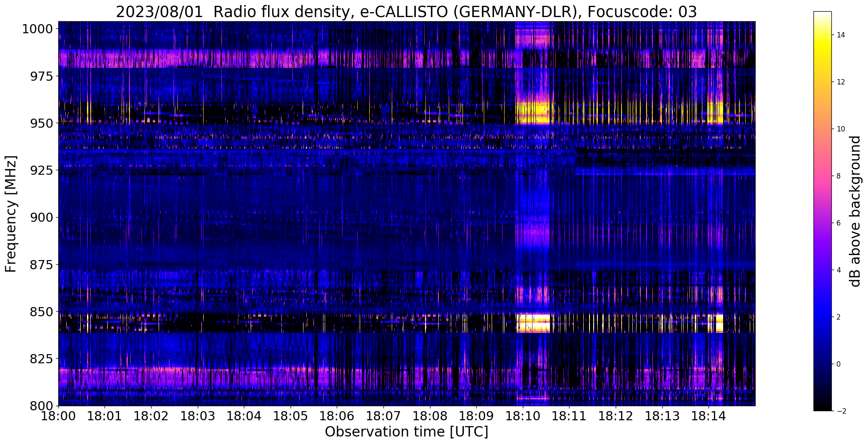Click the 18:06 time tick label

337,416
